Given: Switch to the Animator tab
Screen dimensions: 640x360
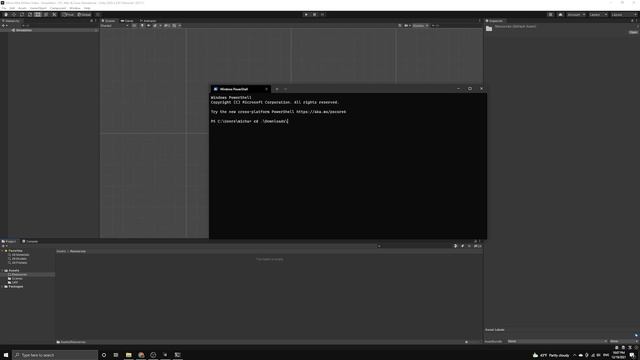Looking at the screenshot, I should [148, 21].
